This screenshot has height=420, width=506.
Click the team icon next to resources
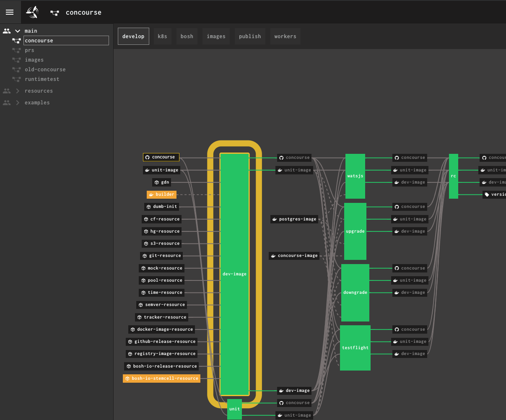click(x=6, y=91)
